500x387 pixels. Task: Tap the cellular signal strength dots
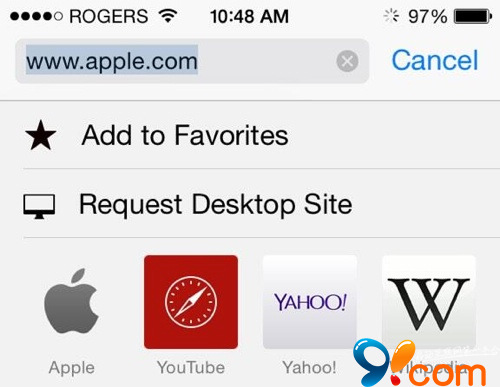pos(36,16)
